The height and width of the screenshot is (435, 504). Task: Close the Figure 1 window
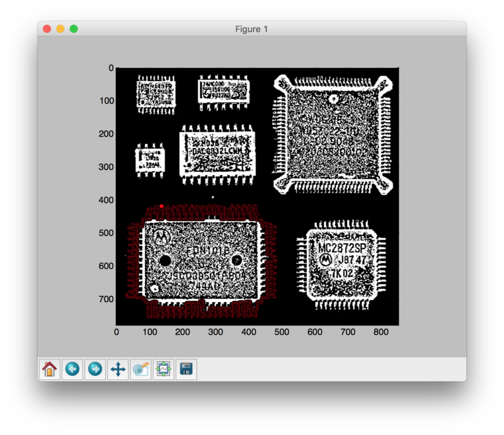tap(47, 29)
